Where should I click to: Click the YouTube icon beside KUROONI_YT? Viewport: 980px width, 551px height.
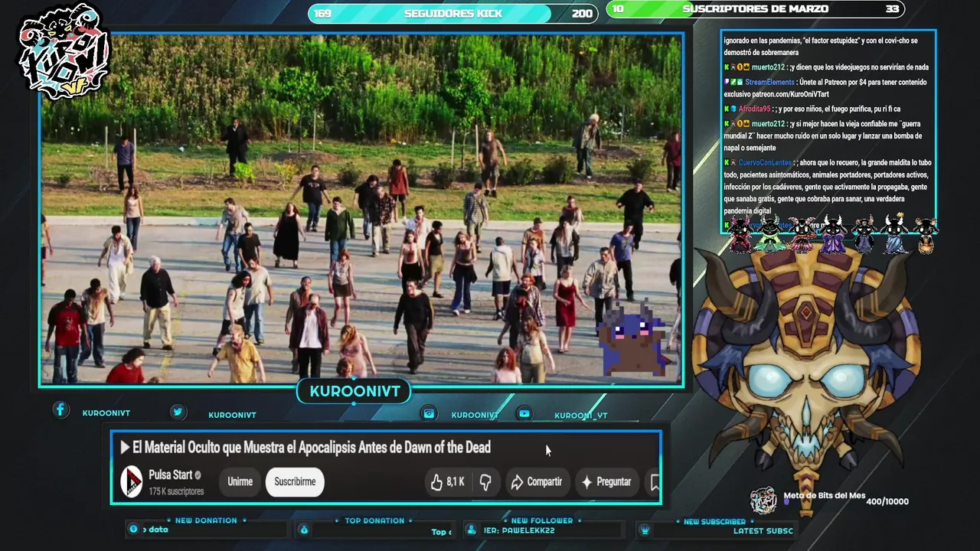point(524,413)
